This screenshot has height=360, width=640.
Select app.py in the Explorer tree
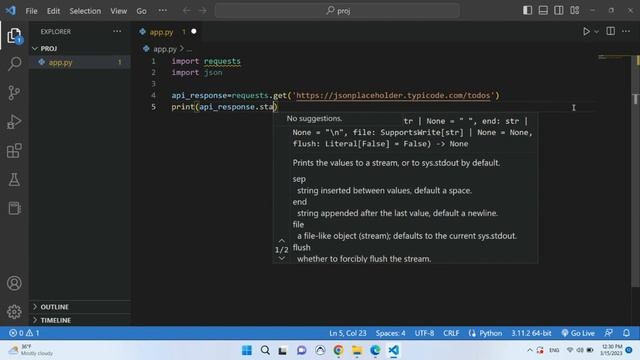tap(80, 62)
